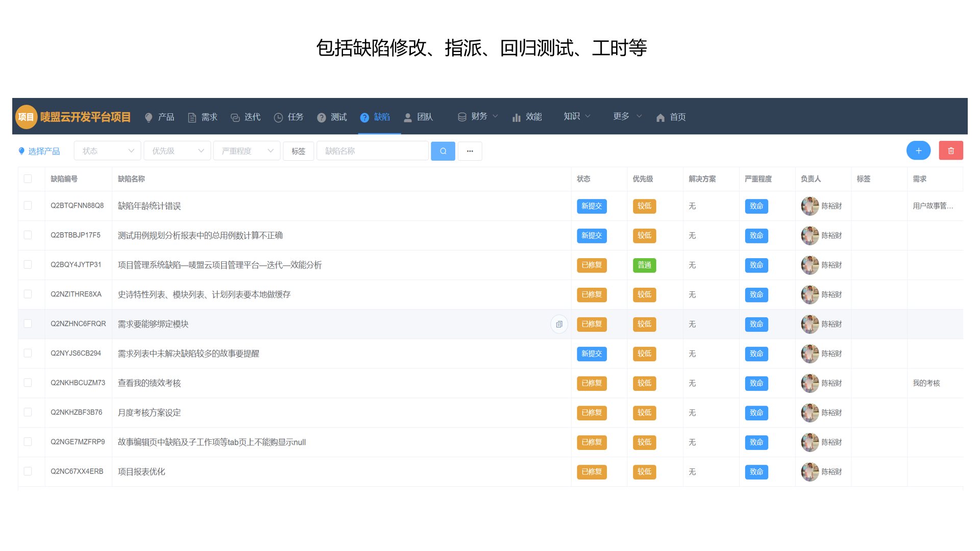Select the 测试 module icon in navbar
The width and height of the screenshot is (980, 551).
pyautogui.click(x=321, y=117)
